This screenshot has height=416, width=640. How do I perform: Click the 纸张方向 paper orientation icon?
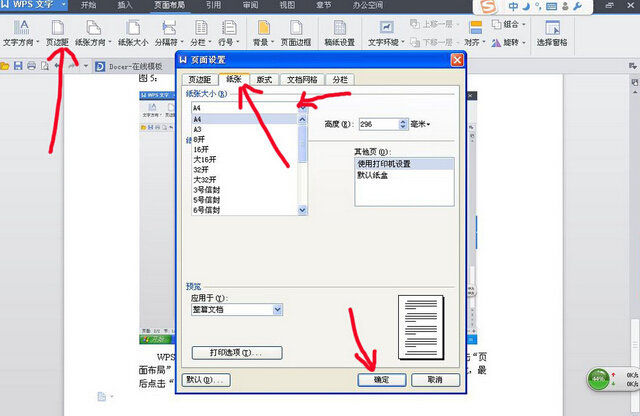(96, 32)
